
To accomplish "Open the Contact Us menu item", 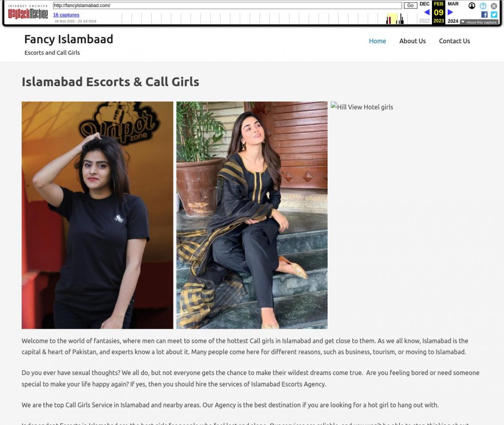I will 454,41.
